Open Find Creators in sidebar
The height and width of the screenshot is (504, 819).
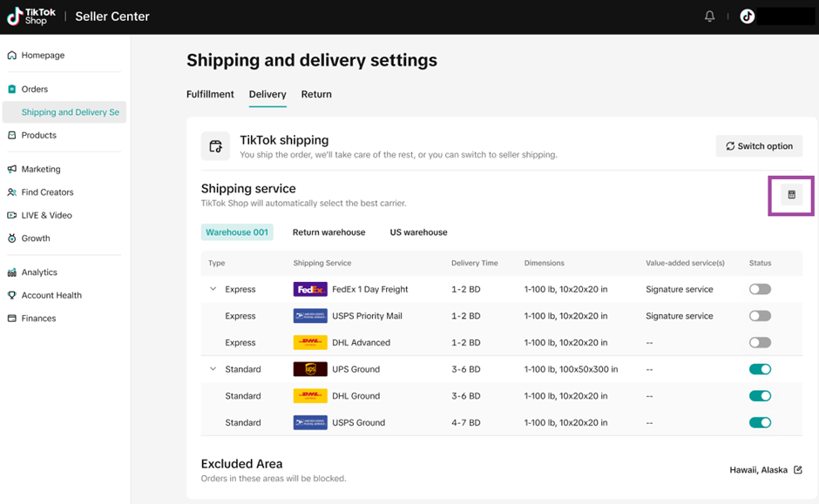pos(47,192)
